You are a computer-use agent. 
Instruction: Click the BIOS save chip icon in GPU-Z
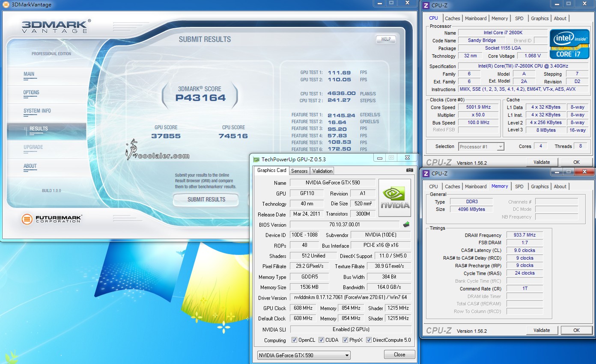[406, 224]
